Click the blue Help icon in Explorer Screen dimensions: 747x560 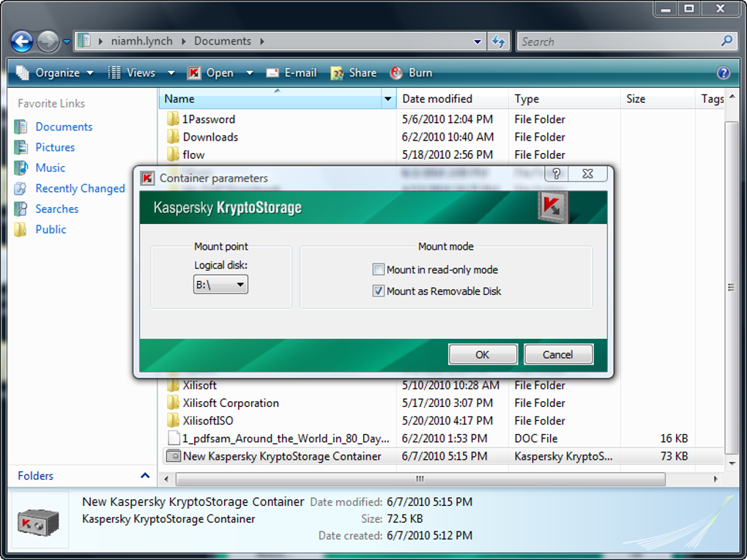pyautogui.click(x=723, y=73)
